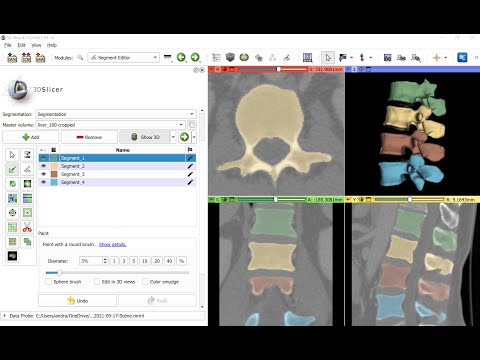Hide Segment_2 using its eye icon
Screen dimensions: 480x360
(43, 166)
